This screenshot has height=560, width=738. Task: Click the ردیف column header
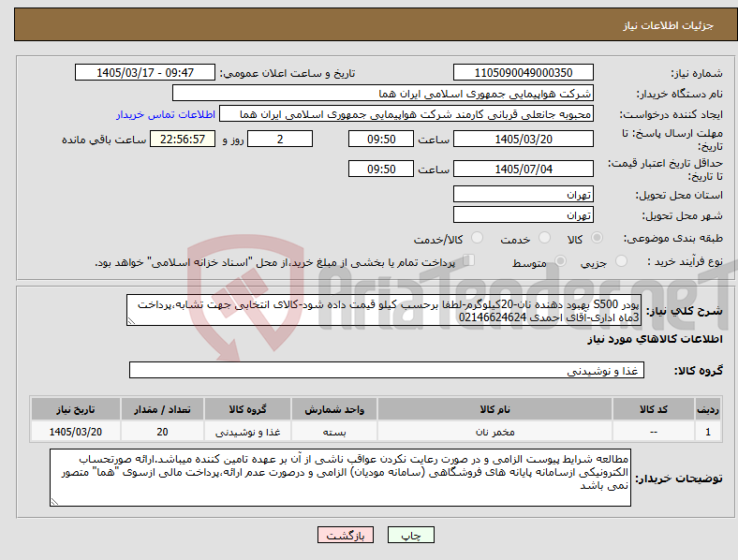click(708, 409)
